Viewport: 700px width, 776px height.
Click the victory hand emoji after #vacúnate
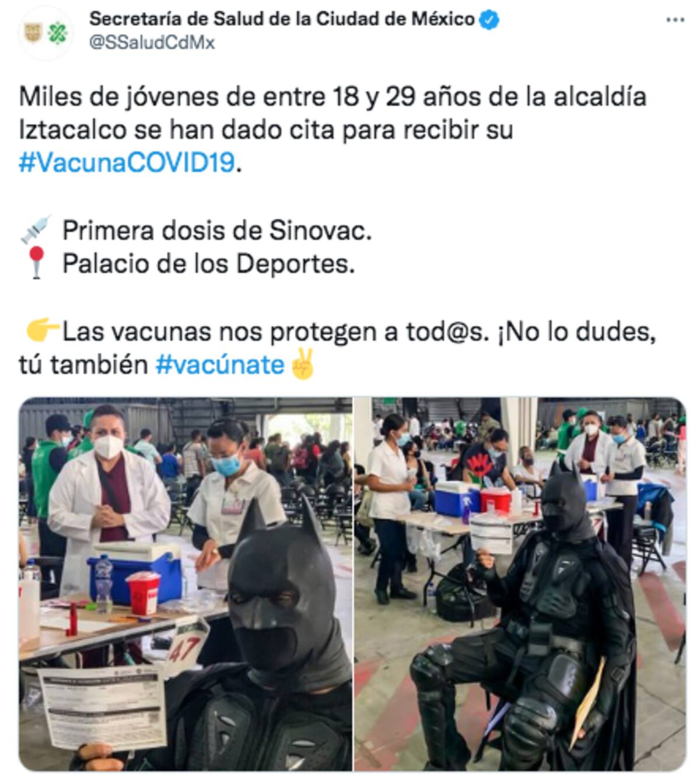point(302,364)
